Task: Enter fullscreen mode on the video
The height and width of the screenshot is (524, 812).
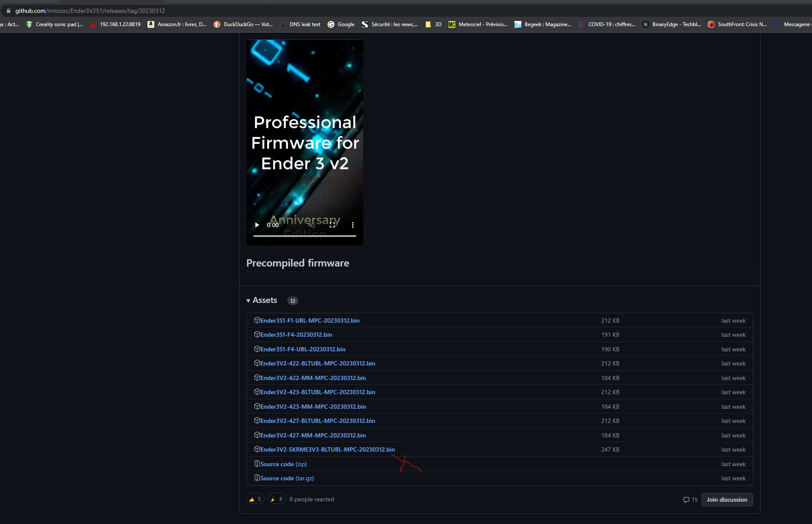Action: coord(332,225)
